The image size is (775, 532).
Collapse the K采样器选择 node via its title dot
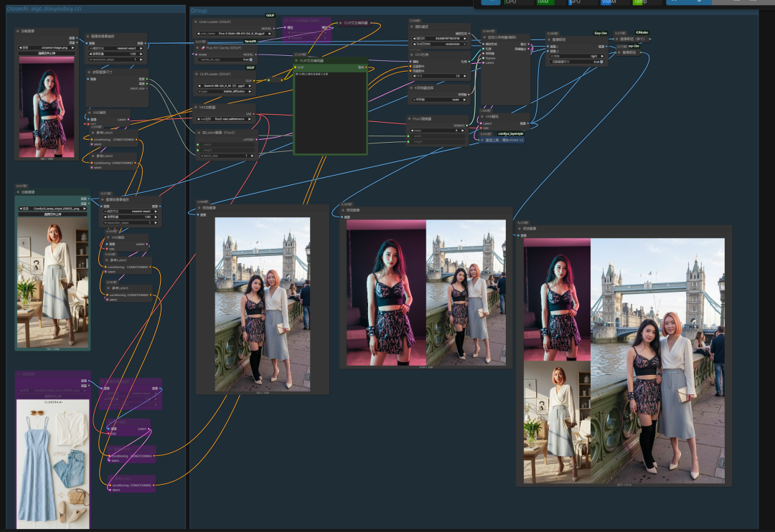click(411, 87)
